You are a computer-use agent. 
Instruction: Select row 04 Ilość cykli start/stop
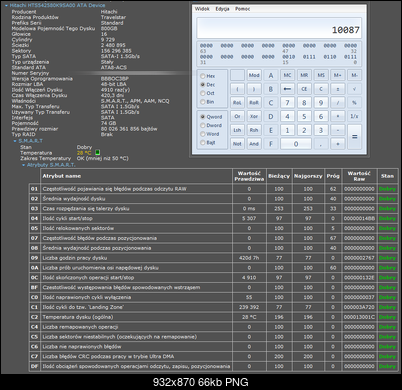tap(213, 218)
